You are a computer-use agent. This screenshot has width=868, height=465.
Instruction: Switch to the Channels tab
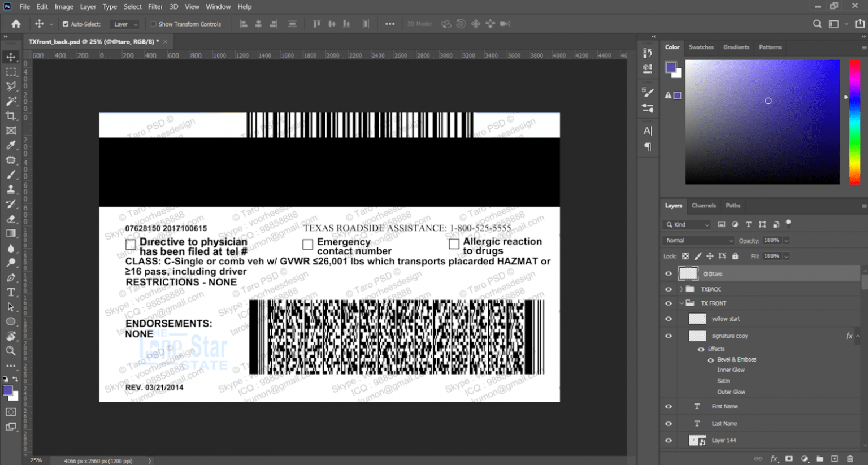point(704,206)
